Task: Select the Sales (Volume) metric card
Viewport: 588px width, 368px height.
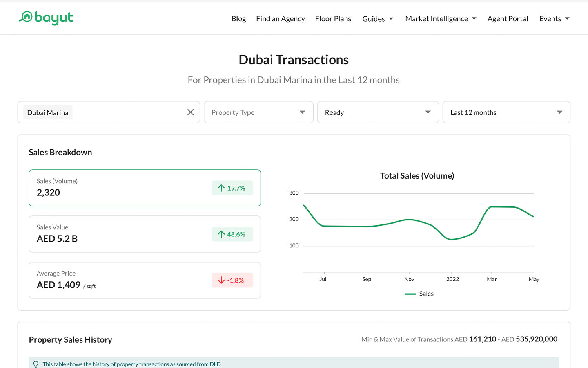Action: click(145, 188)
